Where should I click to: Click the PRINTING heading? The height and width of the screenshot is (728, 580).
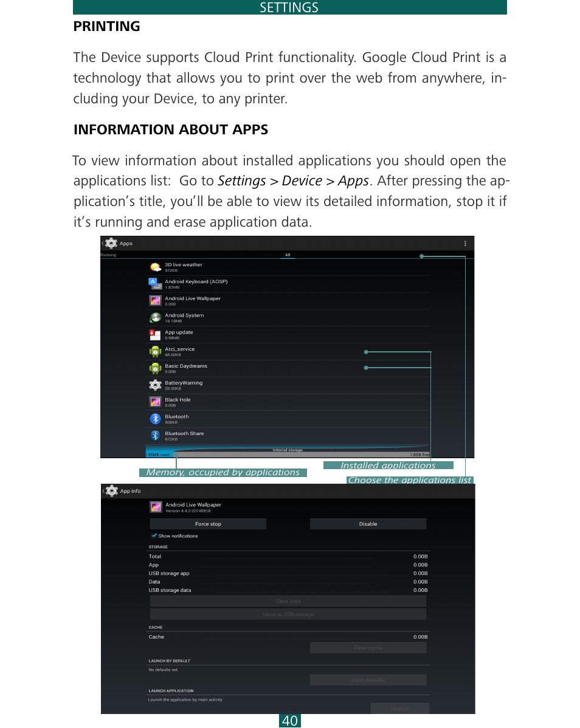tap(107, 27)
